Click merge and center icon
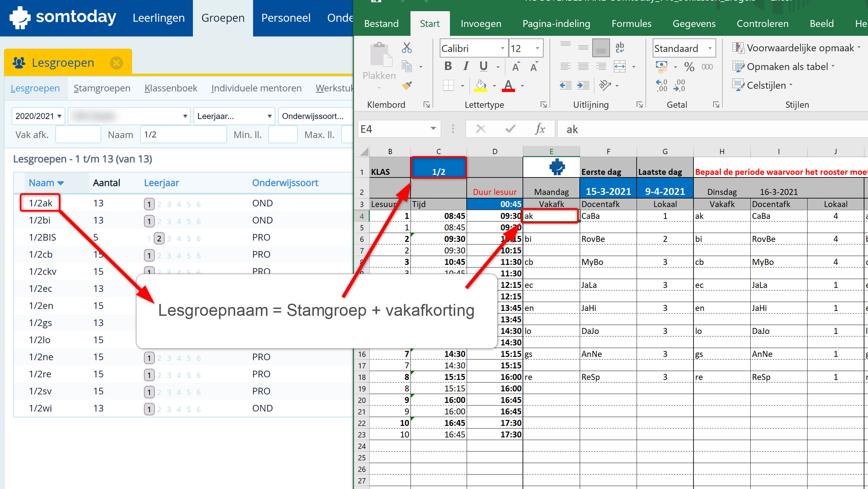The width and height of the screenshot is (868, 489). tap(620, 66)
